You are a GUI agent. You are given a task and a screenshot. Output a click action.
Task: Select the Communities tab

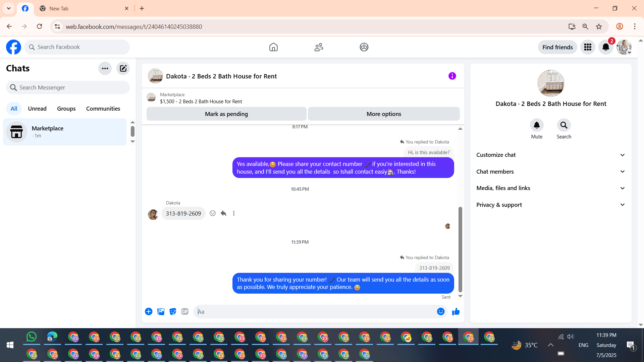[x=103, y=109]
